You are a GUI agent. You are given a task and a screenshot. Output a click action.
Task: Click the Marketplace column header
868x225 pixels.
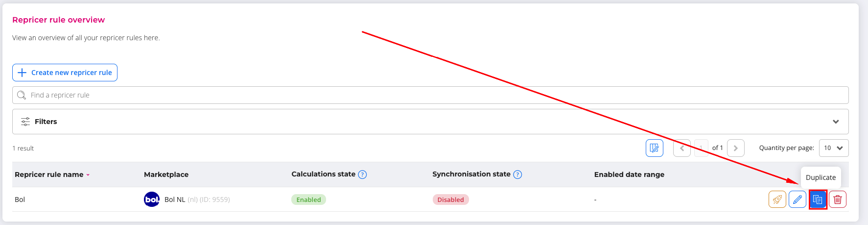point(166,175)
